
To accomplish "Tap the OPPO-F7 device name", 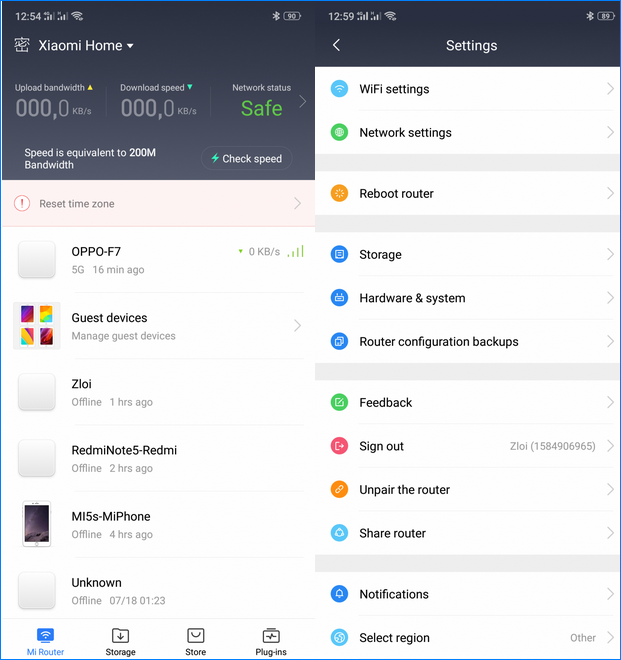I will tap(96, 252).
